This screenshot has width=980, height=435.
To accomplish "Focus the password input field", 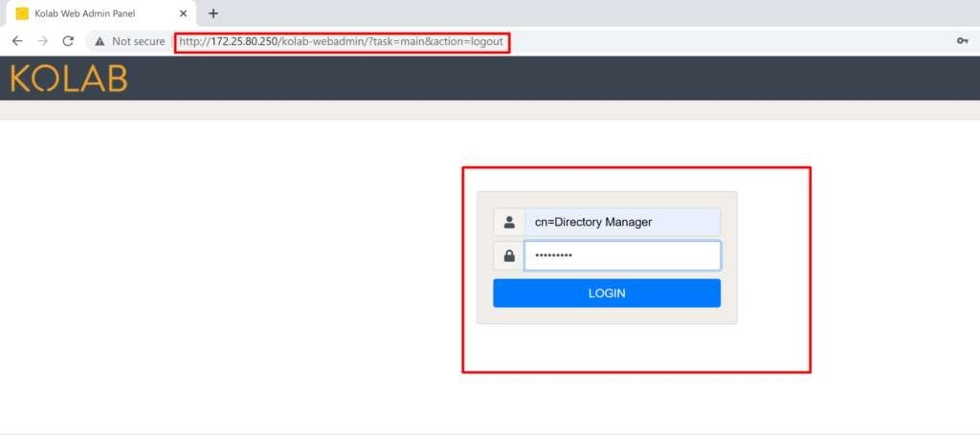I will coord(622,256).
